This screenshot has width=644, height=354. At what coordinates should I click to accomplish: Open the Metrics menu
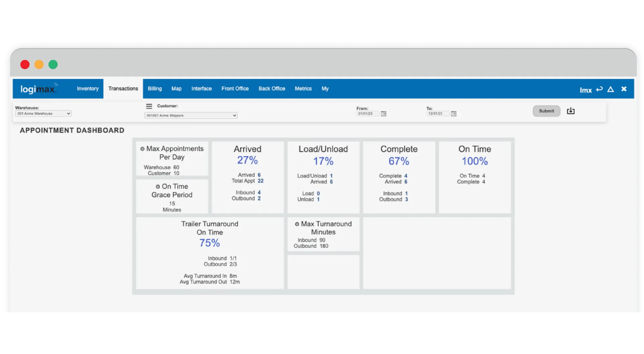pos(303,89)
